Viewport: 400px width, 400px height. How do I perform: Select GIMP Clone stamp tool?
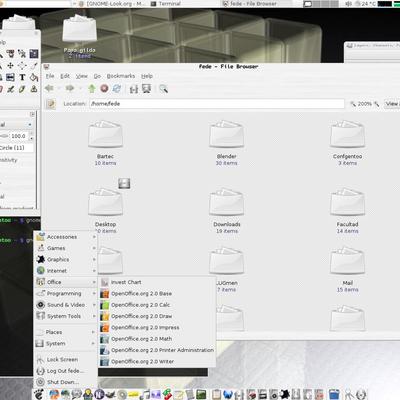pyautogui.click(x=34, y=89)
